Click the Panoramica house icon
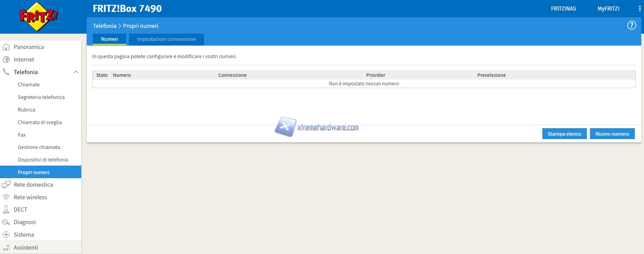The image size is (644, 254). pos(6,47)
